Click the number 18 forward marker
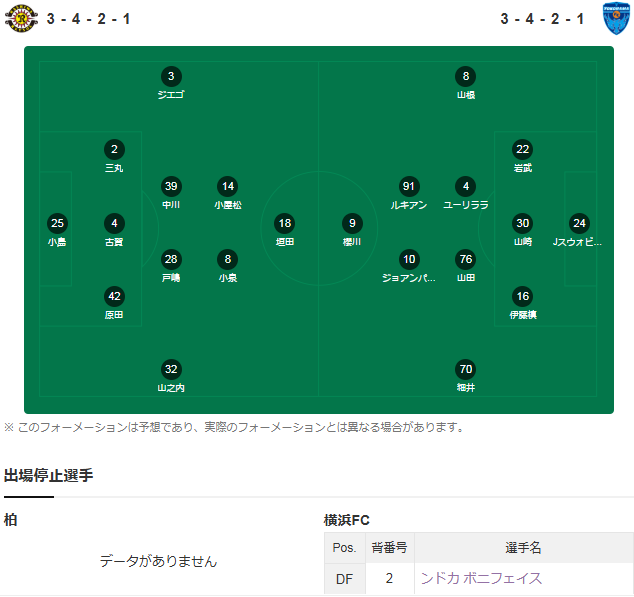634x597 pixels. coord(285,223)
